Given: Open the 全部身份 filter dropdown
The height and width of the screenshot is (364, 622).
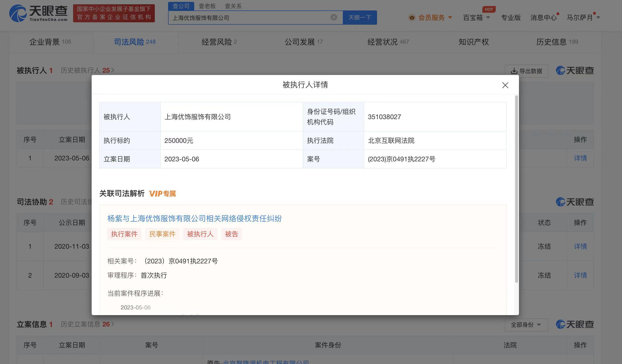Looking at the screenshot, I should (x=526, y=325).
